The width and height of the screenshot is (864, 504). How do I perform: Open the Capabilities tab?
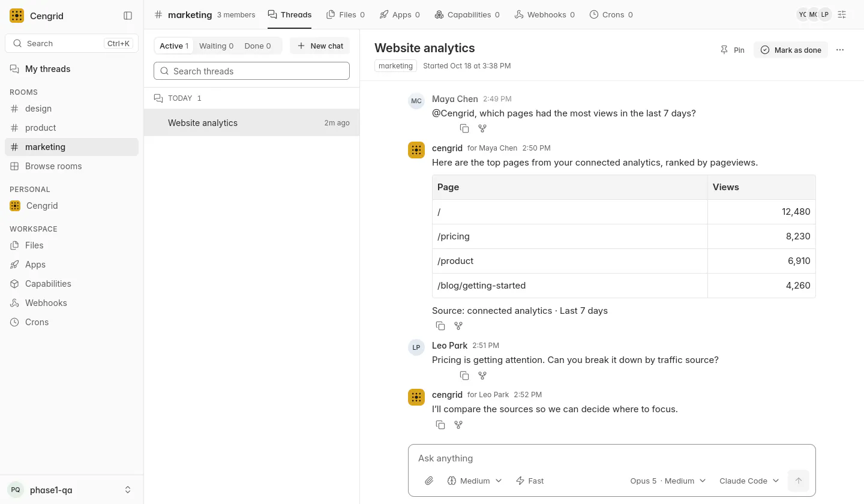[x=467, y=14]
